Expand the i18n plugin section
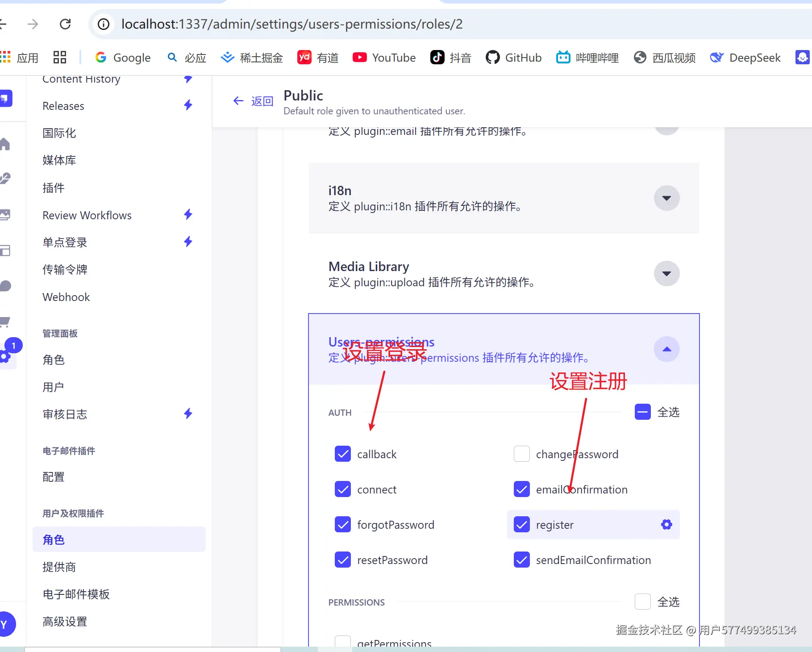The width and height of the screenshot is (812, 652). [x=666, y=198]
